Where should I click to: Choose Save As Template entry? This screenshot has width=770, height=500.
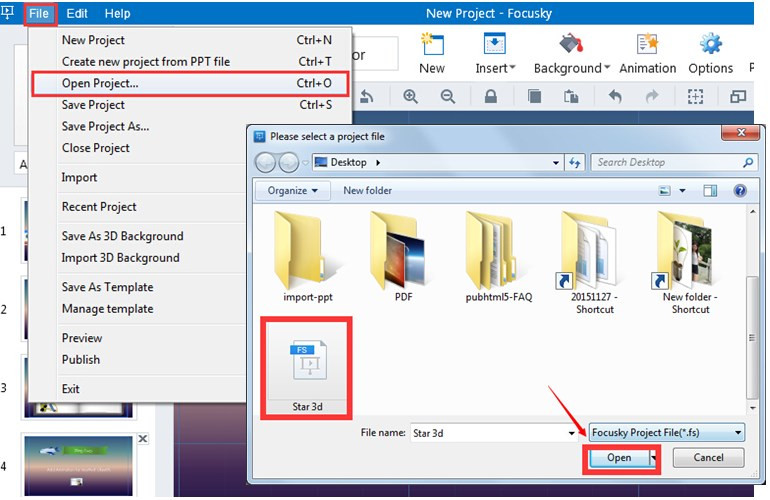click(x=108, y=287)
